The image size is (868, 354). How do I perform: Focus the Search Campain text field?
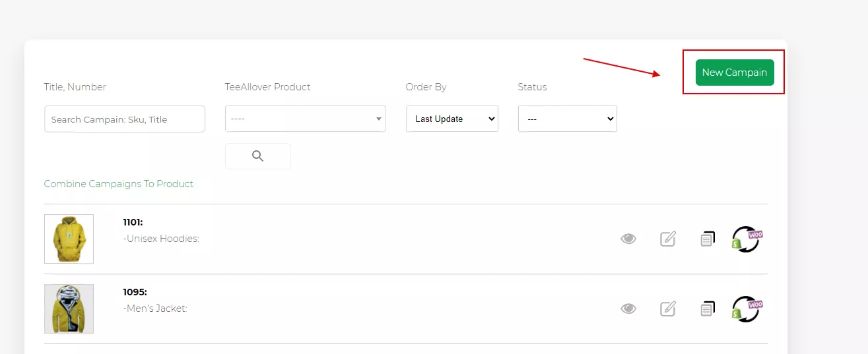tap(125, 119)
